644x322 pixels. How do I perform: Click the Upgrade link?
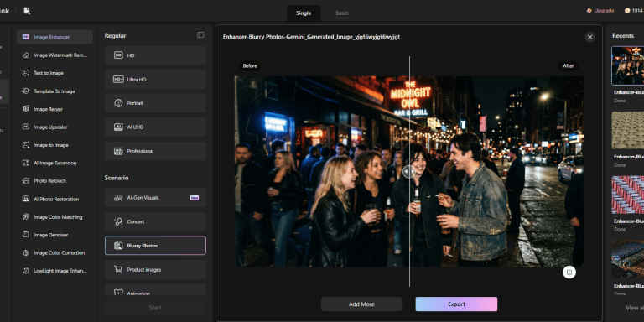[x=600, y=11]
